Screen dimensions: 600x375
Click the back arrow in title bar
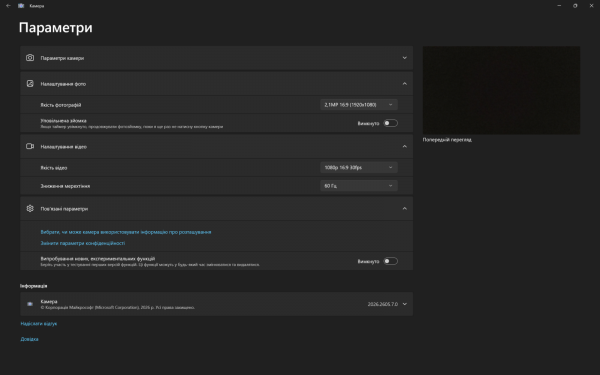pos(8,6)
